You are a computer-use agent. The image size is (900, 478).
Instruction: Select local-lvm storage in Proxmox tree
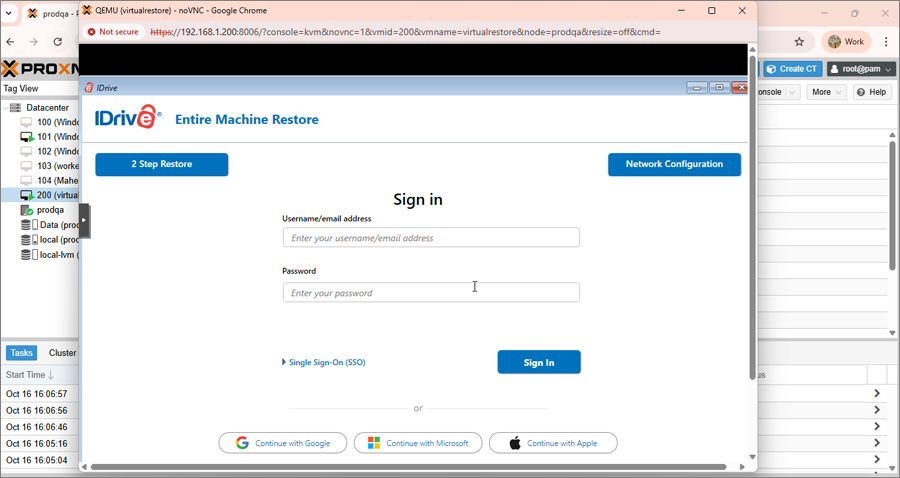(x=51, y=254)
